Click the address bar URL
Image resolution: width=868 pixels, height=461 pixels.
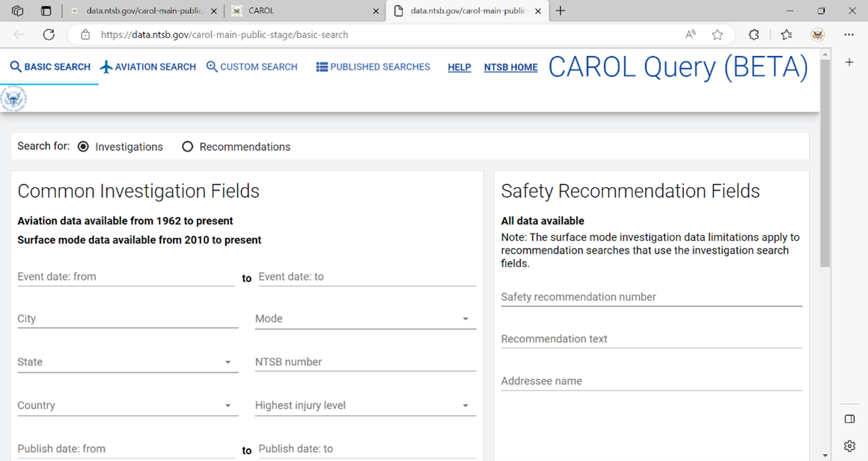tap(224, 35)
